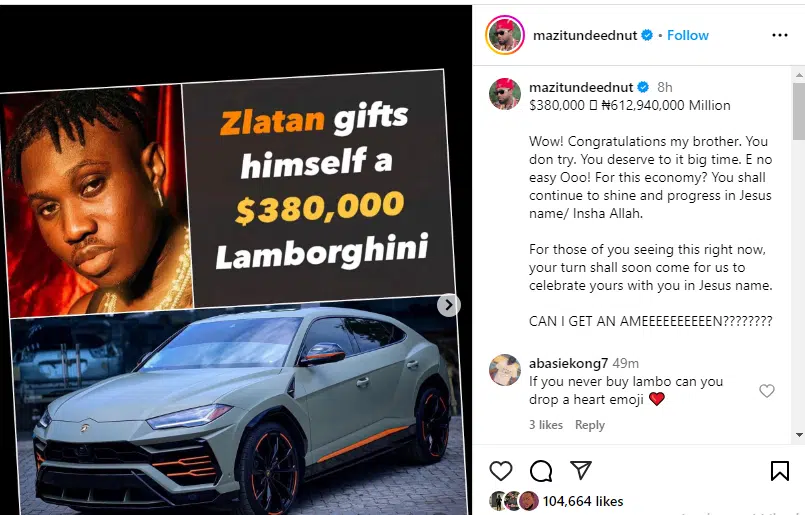View the 104,664 likes list
Image resolution: width=805 pixels, height=515 pixels.
(x=583, y=501)
